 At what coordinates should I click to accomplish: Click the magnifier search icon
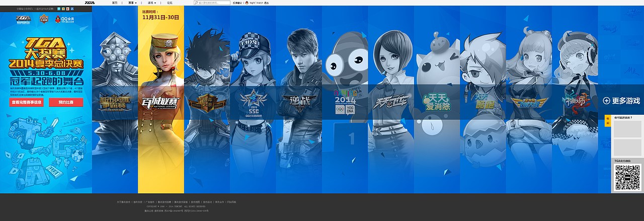196,3
